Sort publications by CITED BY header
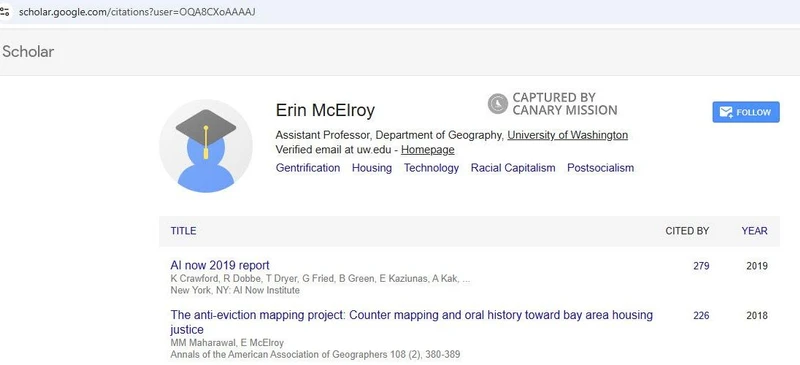 [687, 231]
